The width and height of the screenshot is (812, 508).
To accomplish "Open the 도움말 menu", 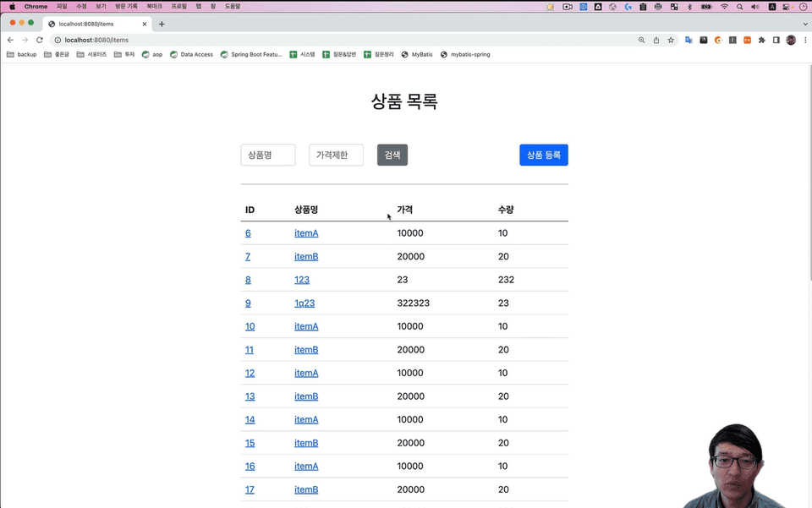I will [x=233, y=7].
